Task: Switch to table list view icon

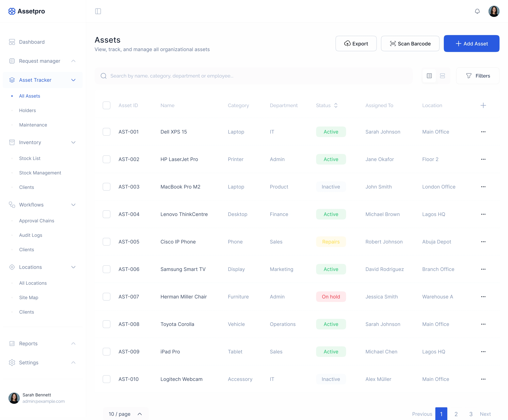Action: [429, 76]
